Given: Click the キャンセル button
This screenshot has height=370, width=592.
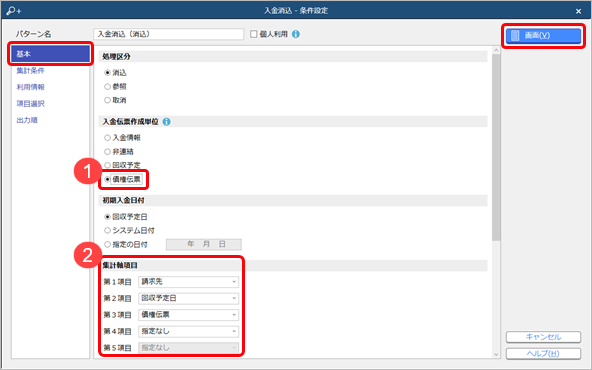Looking at the screenshot, I should (543, 337).
